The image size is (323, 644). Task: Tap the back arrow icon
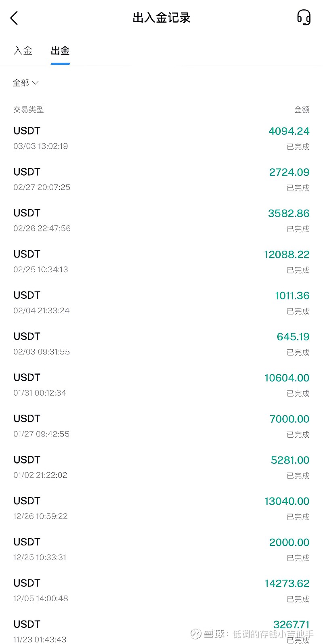pyautogui.click(x=14, y=18)
